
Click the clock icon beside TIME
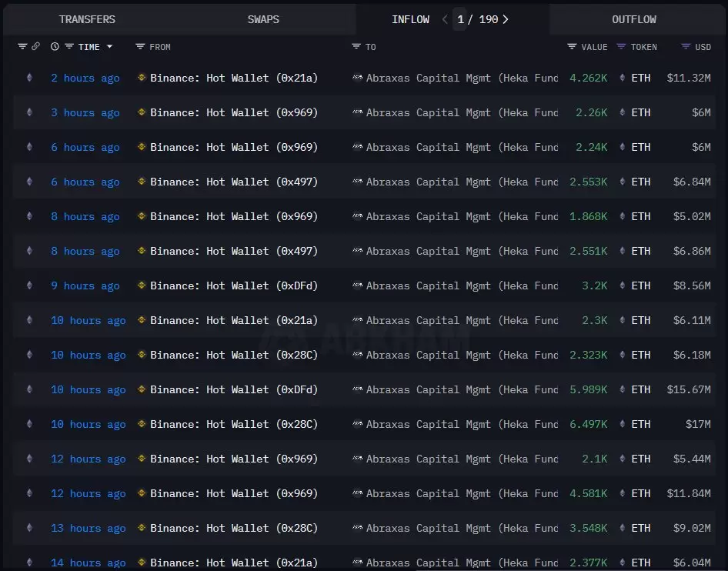pos(55,46)
